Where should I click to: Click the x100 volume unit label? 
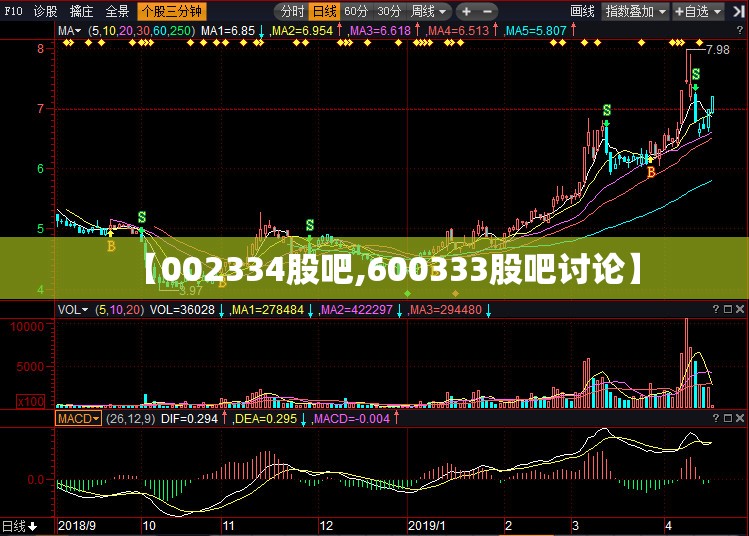click(x=31, y=401)
